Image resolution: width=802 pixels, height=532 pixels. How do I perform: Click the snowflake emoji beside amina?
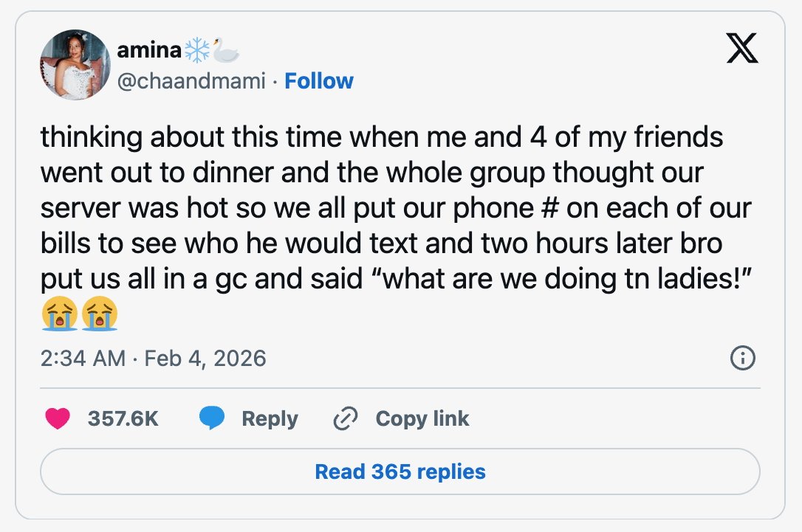(x=197, y=50)
